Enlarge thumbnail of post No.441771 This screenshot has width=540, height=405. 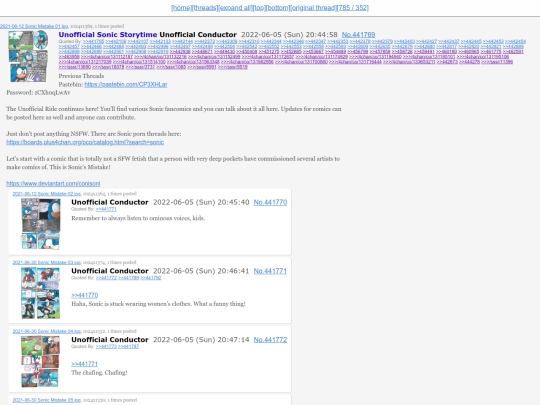tap(41, 293)
